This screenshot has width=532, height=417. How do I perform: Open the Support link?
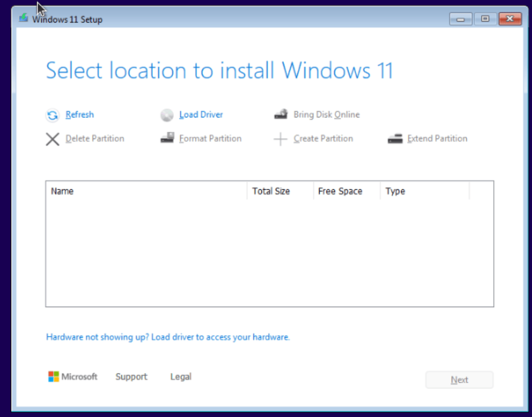(131, 377)
